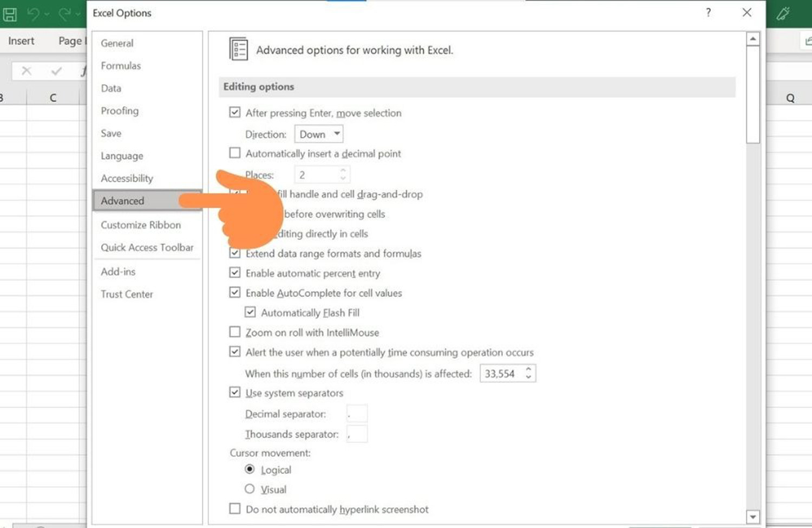Click the scrollbar up arrow in Excel Options
Screen dimensions: 812x528
click(753, 39)
